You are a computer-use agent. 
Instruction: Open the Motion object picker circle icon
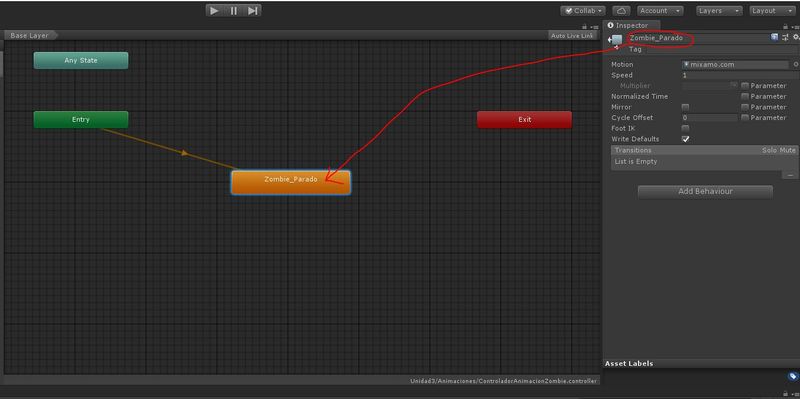click(x=795, y=65)
